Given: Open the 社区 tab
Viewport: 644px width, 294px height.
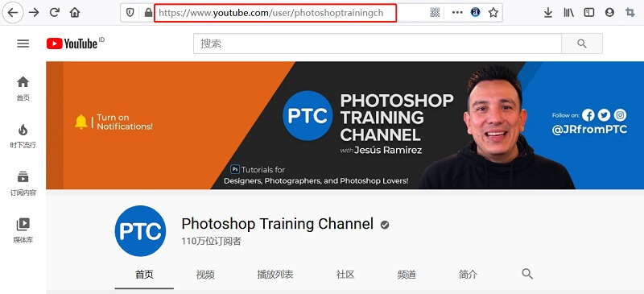Looking at the screenshot, I should coord(345,275).
